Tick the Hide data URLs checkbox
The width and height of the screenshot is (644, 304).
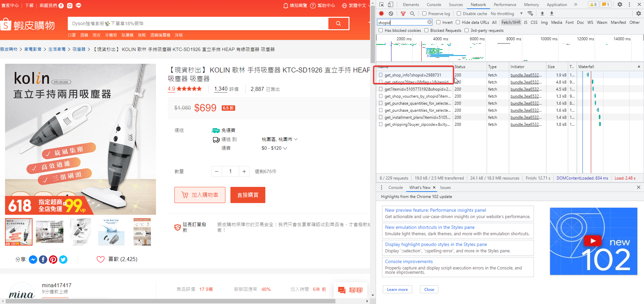(x=458, y=22)
